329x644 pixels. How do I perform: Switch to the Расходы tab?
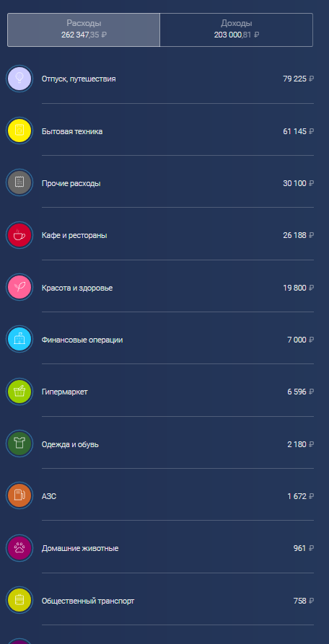point(84,30)
